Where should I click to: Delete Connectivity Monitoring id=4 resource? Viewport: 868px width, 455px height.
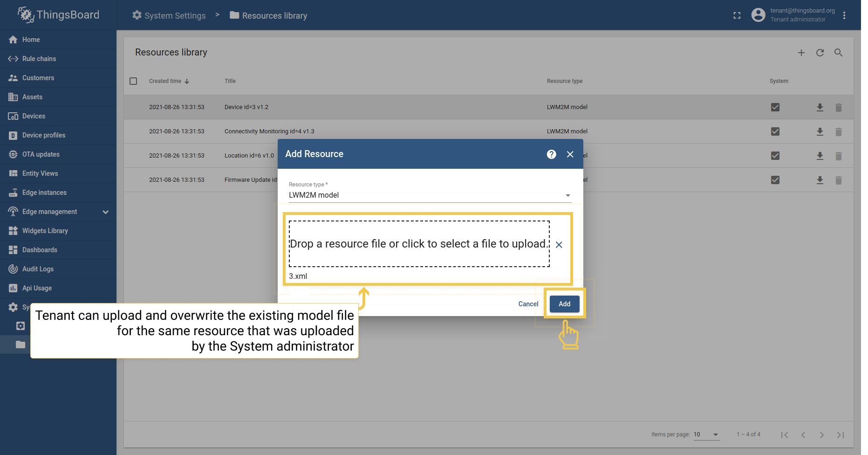tap(839, 132)
